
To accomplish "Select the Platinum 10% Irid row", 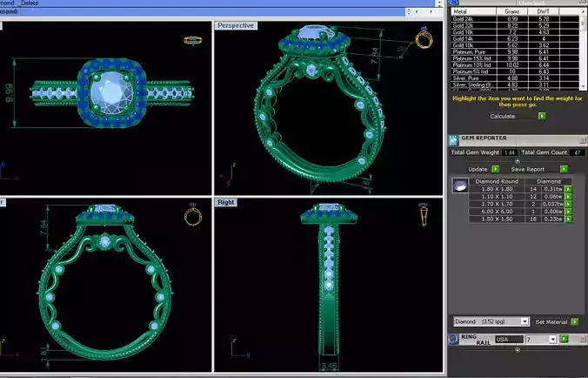I will point(515,65).
